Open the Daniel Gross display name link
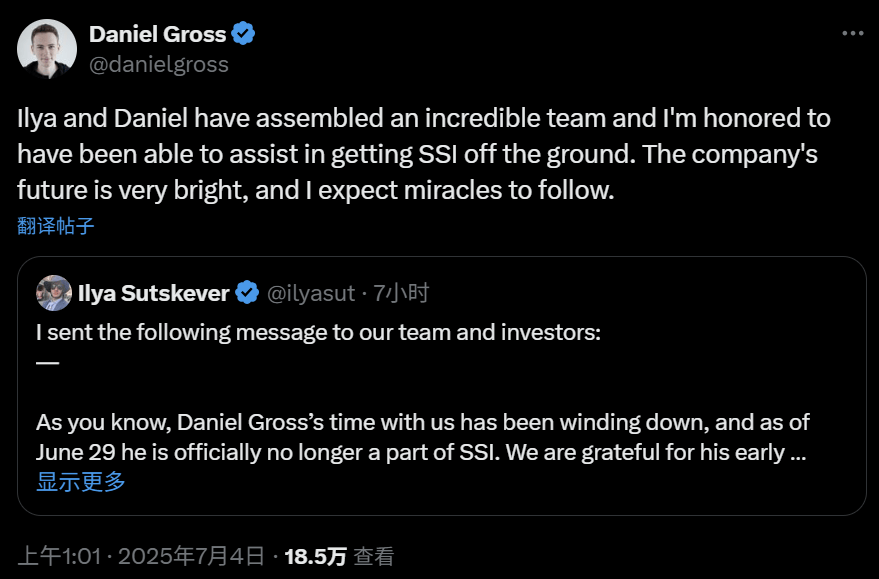 click(158, 34)
